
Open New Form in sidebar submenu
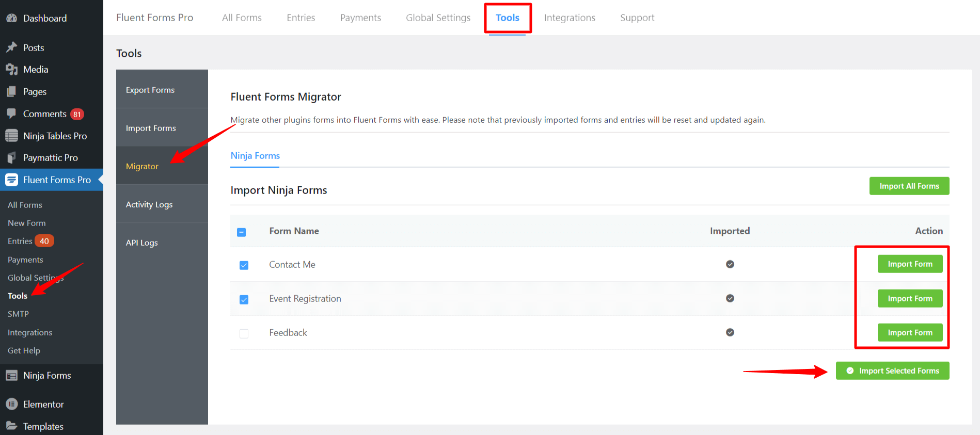tap(27, 223)
